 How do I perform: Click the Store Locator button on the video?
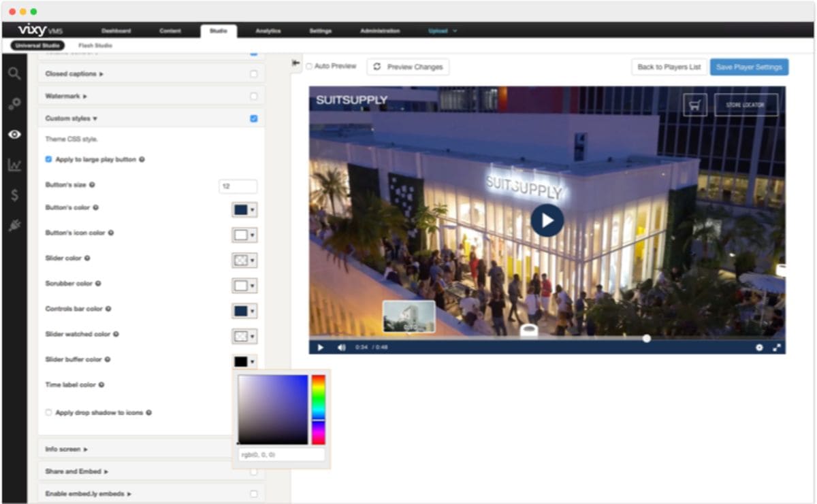click(746, 105)
